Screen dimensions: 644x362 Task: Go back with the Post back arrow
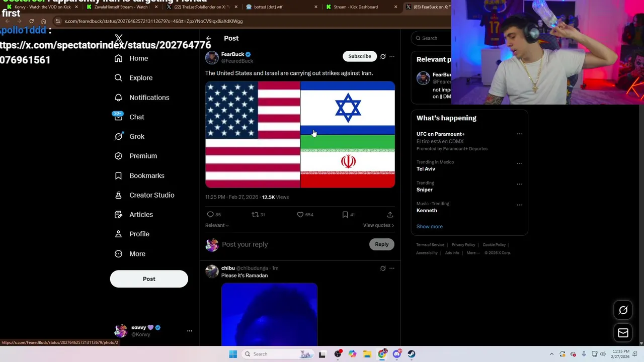[x=208, y=38]
